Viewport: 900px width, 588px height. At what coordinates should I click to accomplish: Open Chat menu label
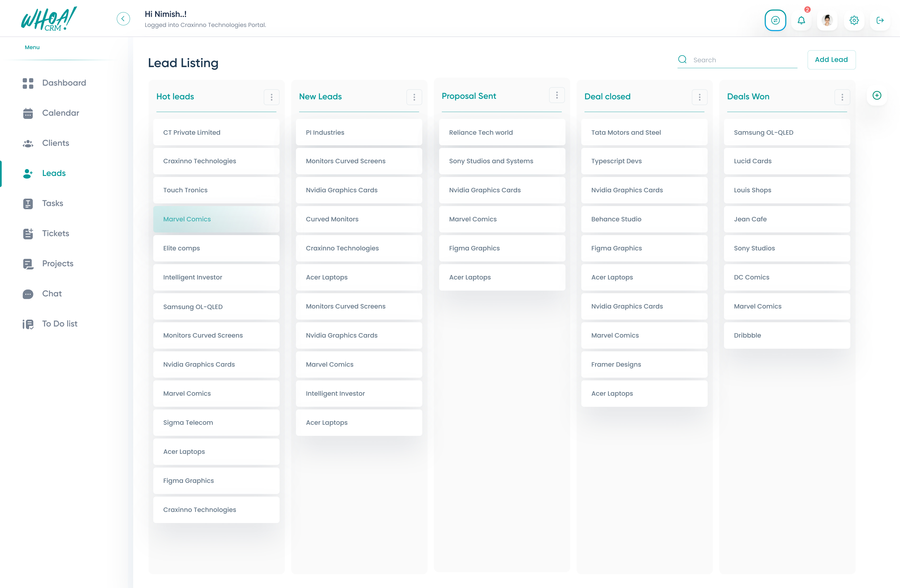52,294
